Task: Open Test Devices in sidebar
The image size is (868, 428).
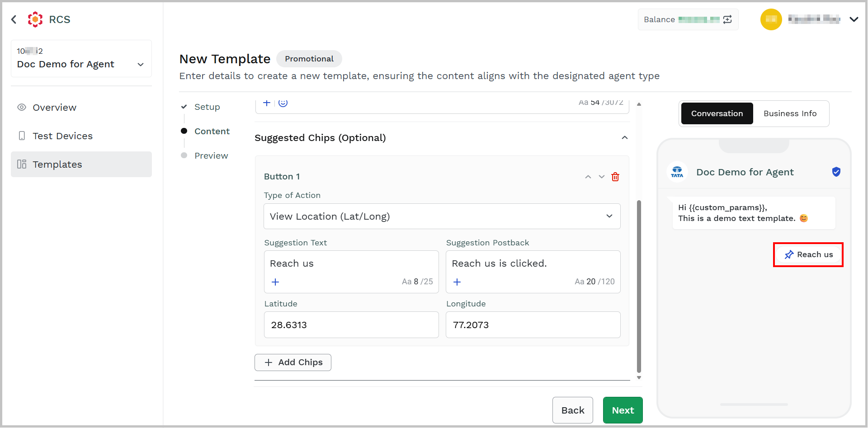Action: [81, 136]
